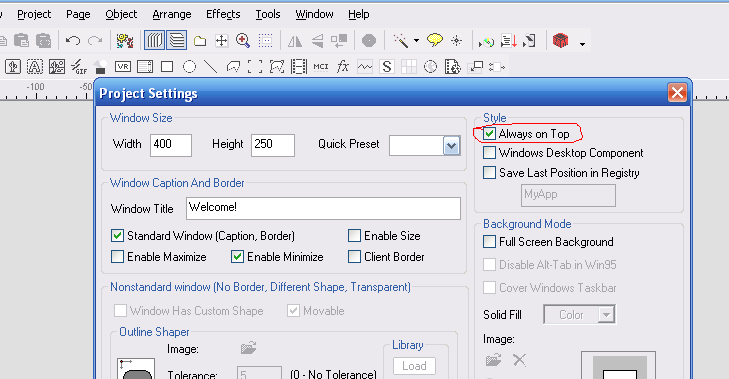
Task: Select the boxed S tool icon
Action: [386, 67]
